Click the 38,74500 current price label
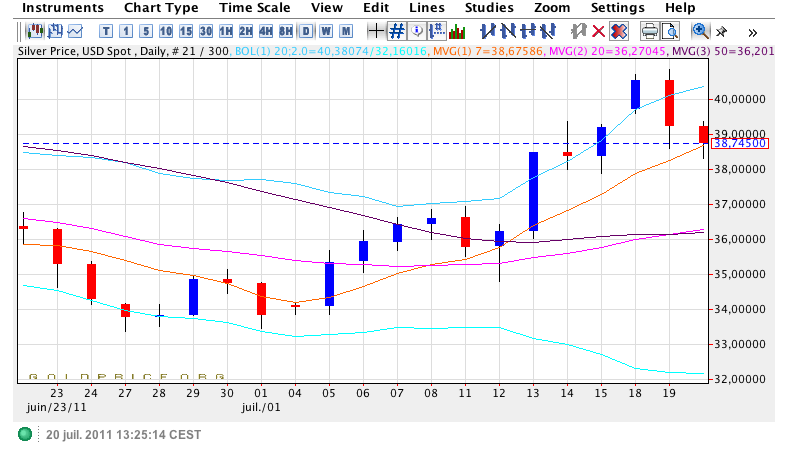This screenshot has width=795, height=450. (x=739, y=143)
